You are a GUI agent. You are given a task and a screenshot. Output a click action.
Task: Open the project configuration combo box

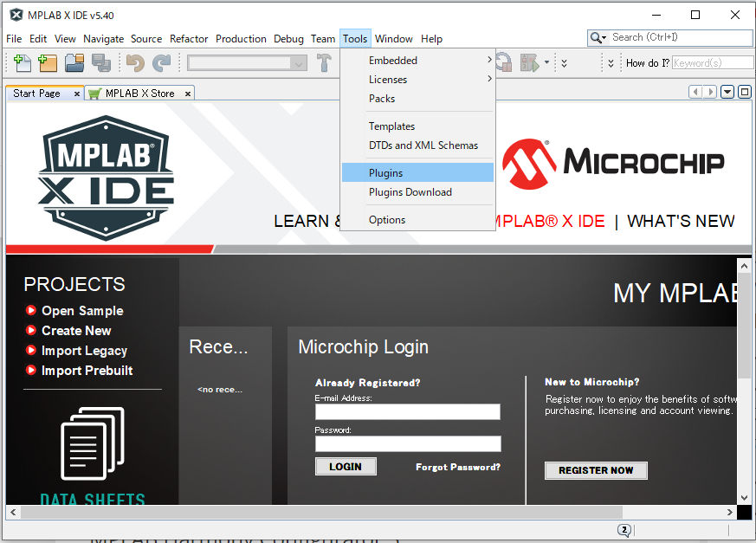(247, 62)
